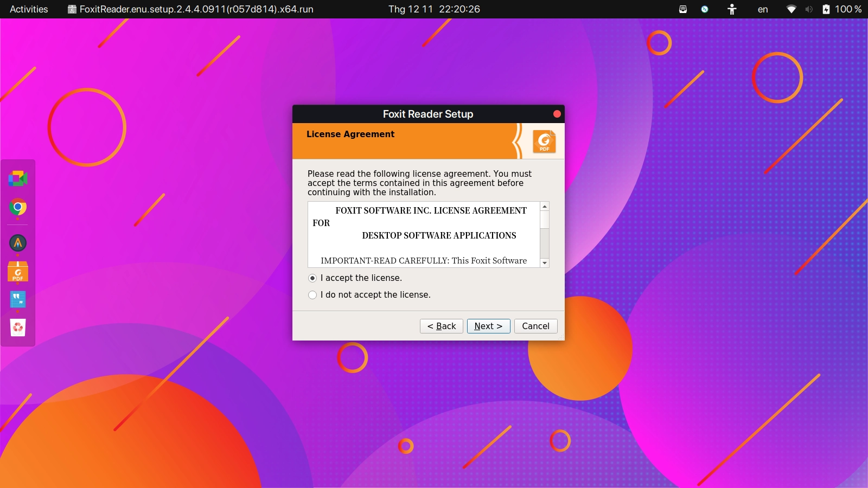Image resolution: width=868 pixels, height=488 pixels.
Task: Cancel the Foxit Reader setup
Action: point(535,326)
